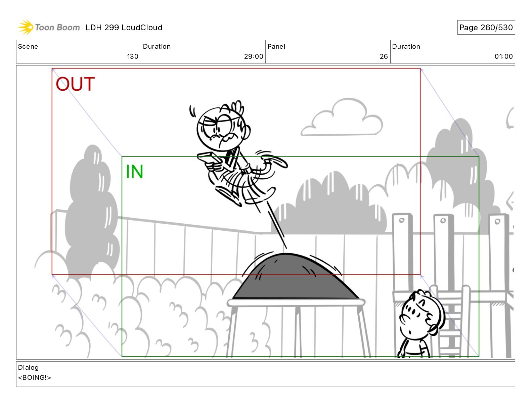
Task: Click the Toon Boom logo
Action: tap(49, 27)
